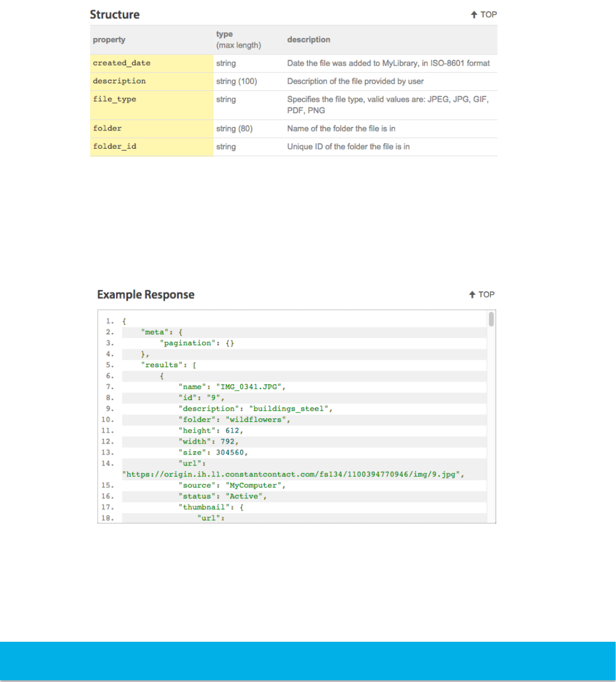616x682 pixels.
Task: Click the 'string (100)' type cell
Action: [237, 82]
